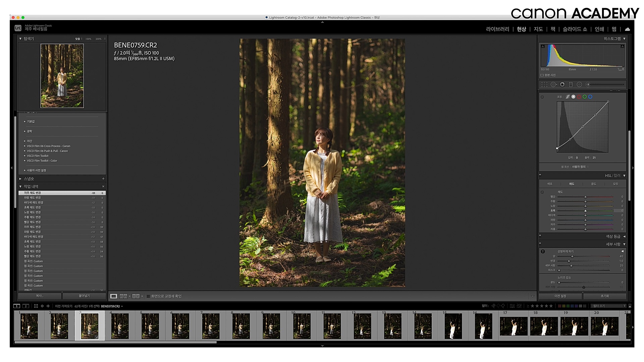Select the spot removal tool
The image size is (644, 362).
click(553, 84)
